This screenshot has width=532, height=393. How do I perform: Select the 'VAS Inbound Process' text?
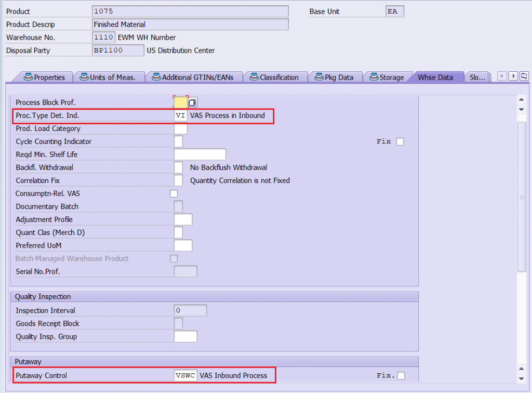pos(233,376)
